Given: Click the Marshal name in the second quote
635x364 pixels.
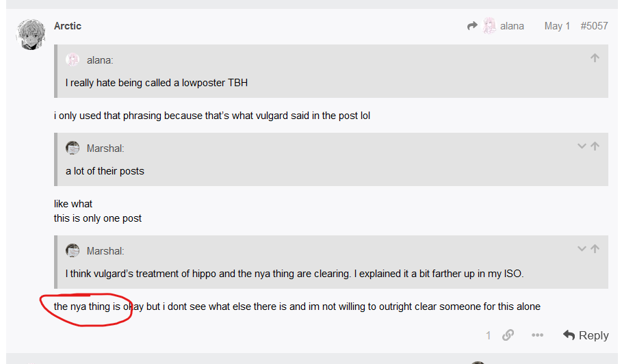Looking at the screenshot, I should click(105, 251).
